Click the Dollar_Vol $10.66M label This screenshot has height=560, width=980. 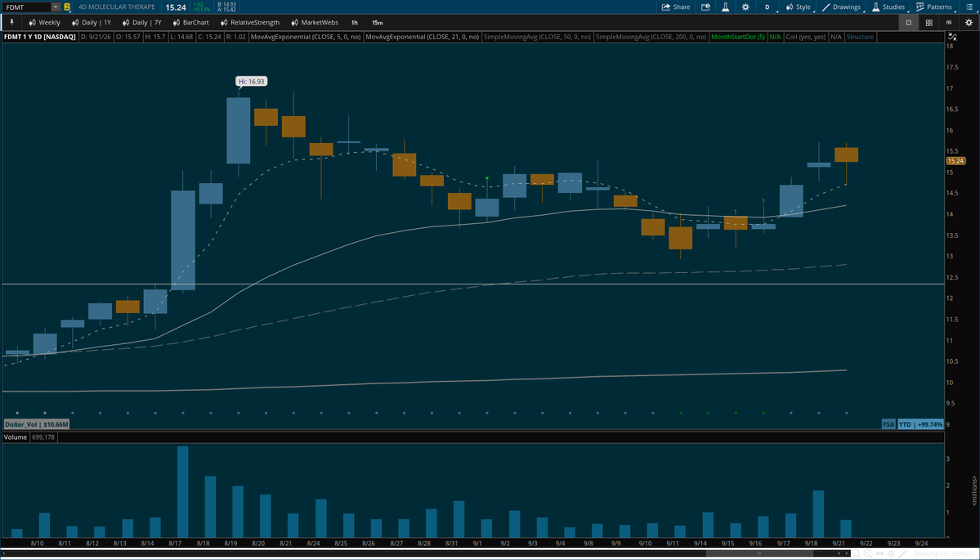(36, 424)
